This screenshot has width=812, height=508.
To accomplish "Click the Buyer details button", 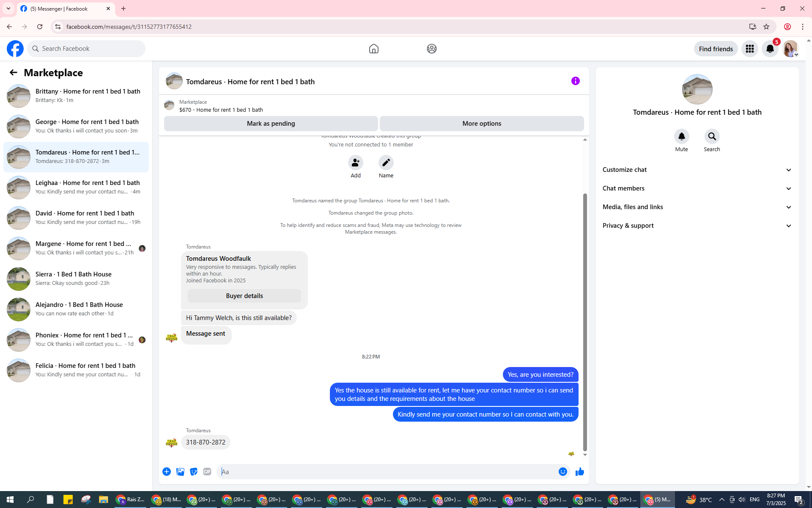I will click(244, 296).
